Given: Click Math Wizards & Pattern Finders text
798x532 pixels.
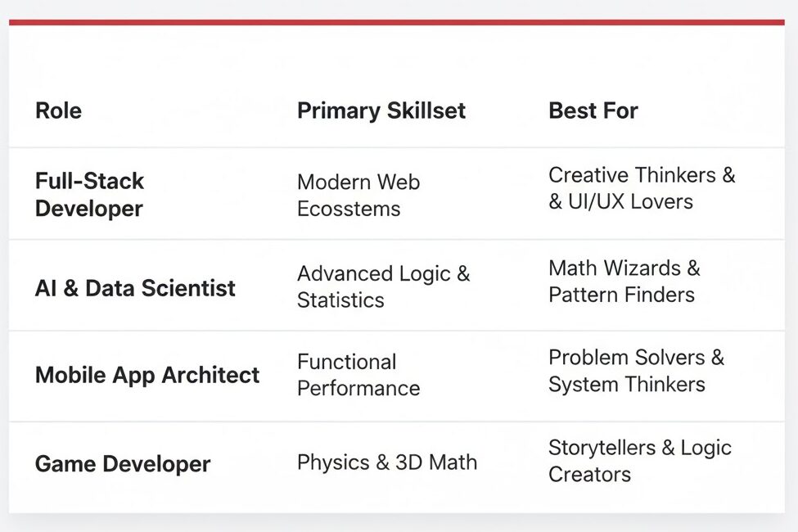Looking at the screenshot, I should coord(624,281).
